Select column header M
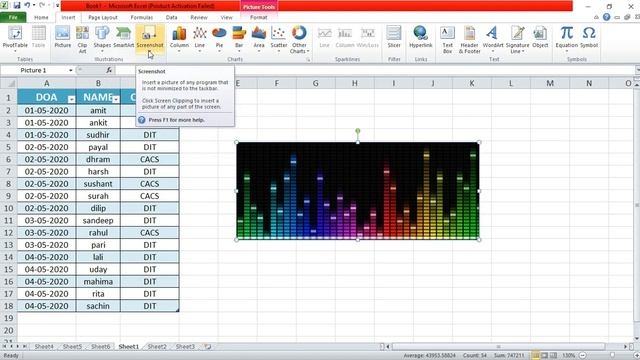This screenshot has height=360, width=640. pyautogui.click(x=550, y=83)
